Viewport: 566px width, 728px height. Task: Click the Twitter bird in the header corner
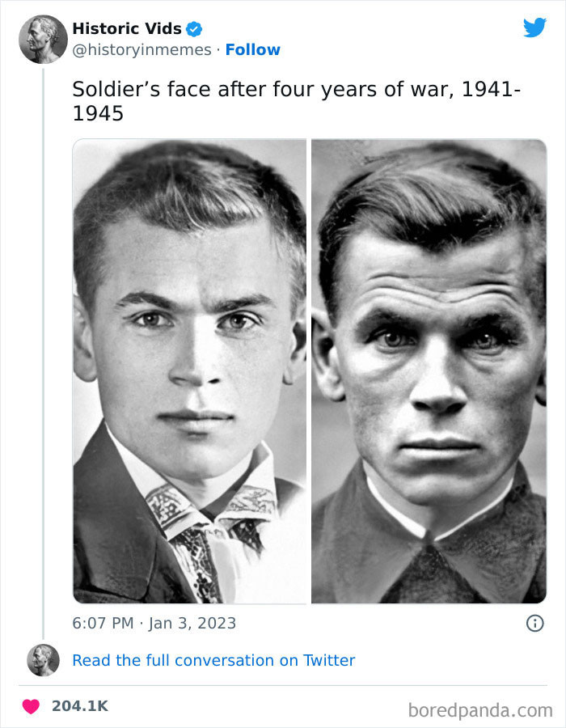click(535, 27)
